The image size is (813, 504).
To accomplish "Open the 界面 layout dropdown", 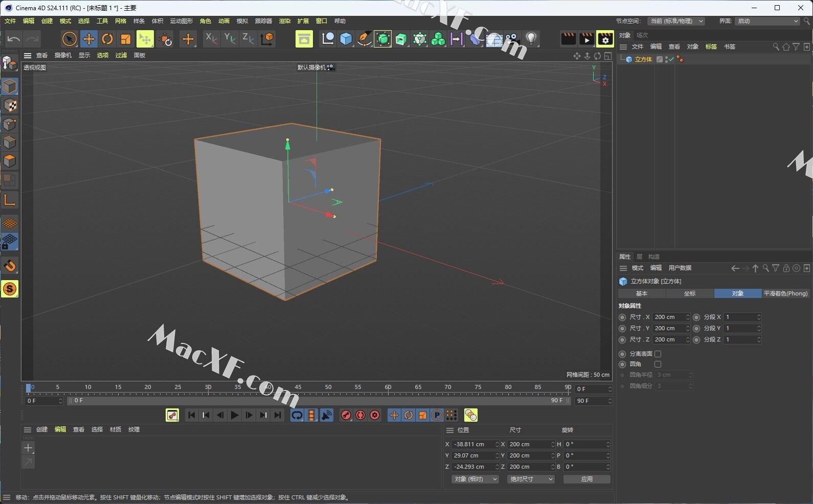I will pos(767,21).
